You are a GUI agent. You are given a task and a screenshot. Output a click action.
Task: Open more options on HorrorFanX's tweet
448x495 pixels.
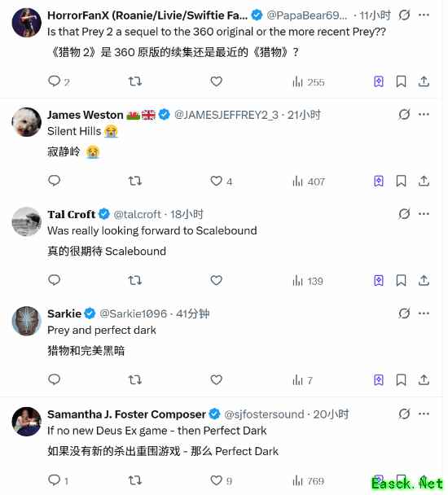click(424, 15)
